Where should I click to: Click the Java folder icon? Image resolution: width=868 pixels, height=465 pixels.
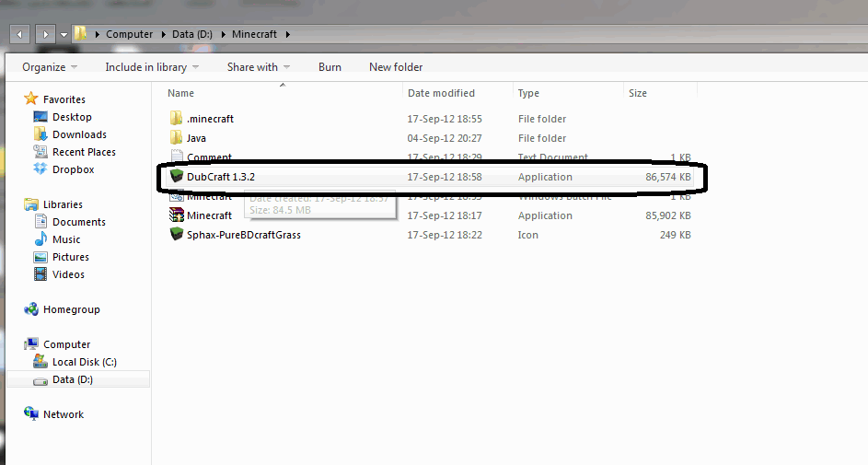tap(176, 137)
